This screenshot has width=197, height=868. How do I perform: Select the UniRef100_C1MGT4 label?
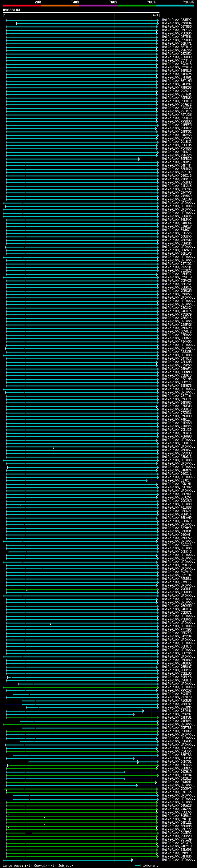[176, 152]
